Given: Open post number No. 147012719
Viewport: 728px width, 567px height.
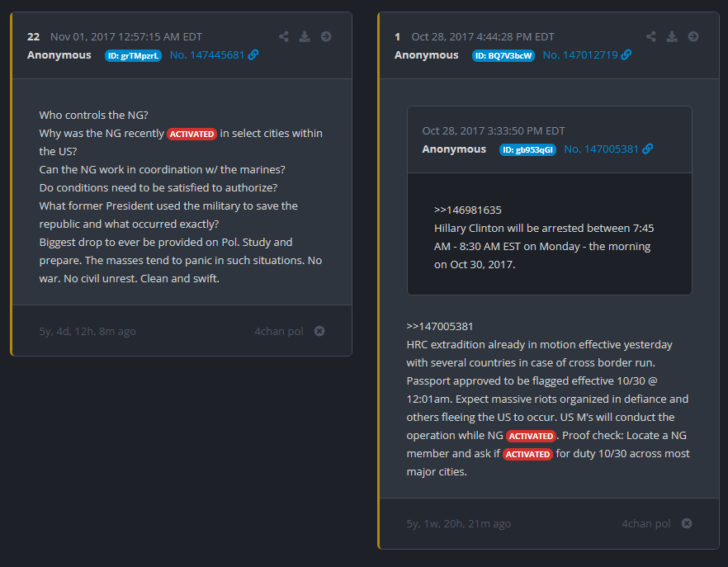Looking at the screenshot, I should click(x=580, y=54).
